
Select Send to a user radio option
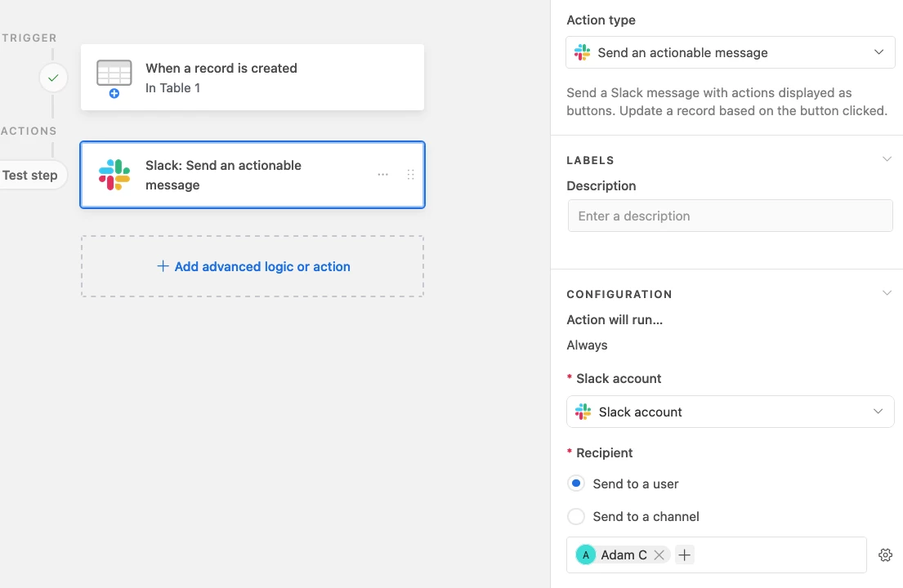coord(576,483)
